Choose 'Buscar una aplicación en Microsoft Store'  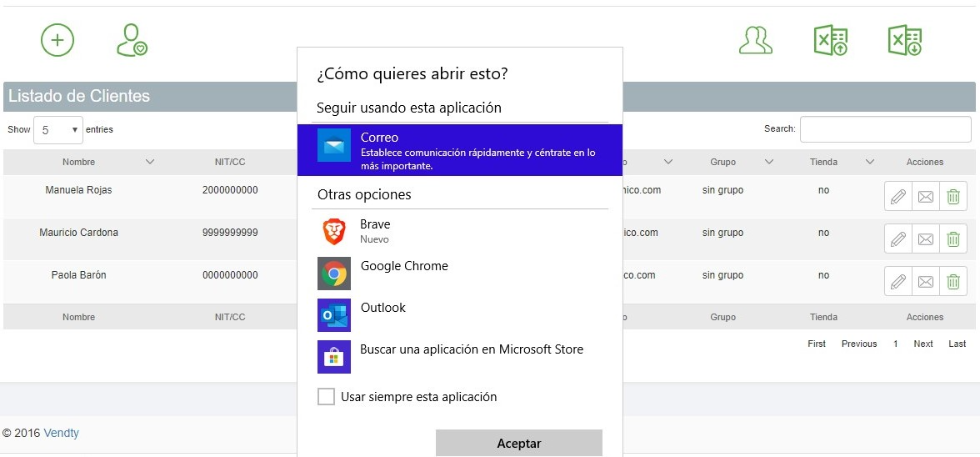coord(459,357)
